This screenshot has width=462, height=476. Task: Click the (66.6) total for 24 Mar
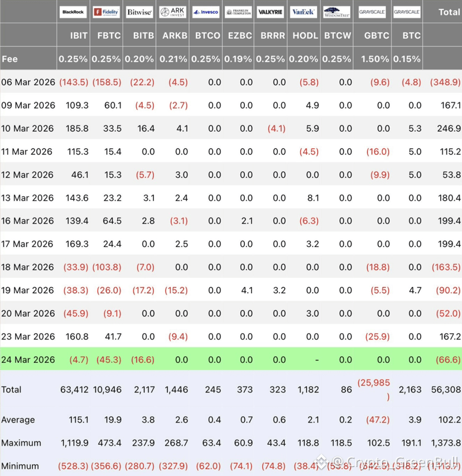coord(448,360)
